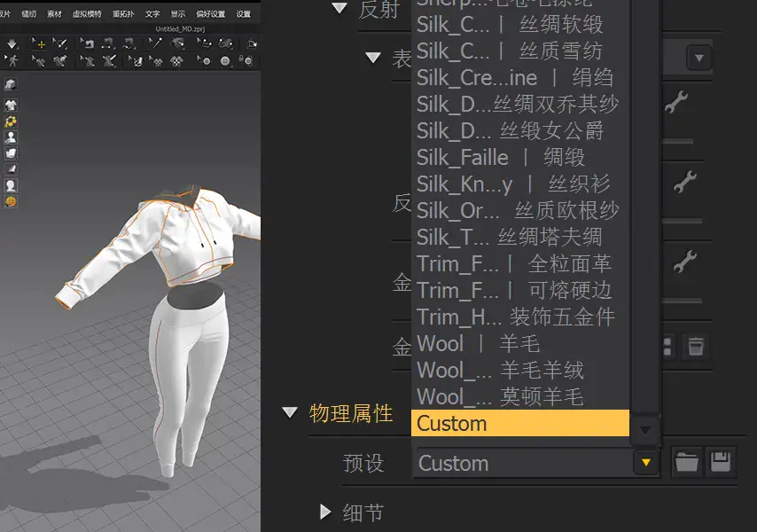Collapse the 物理属性 section
This screenshot has width=757, height=532.
(290, 411)
